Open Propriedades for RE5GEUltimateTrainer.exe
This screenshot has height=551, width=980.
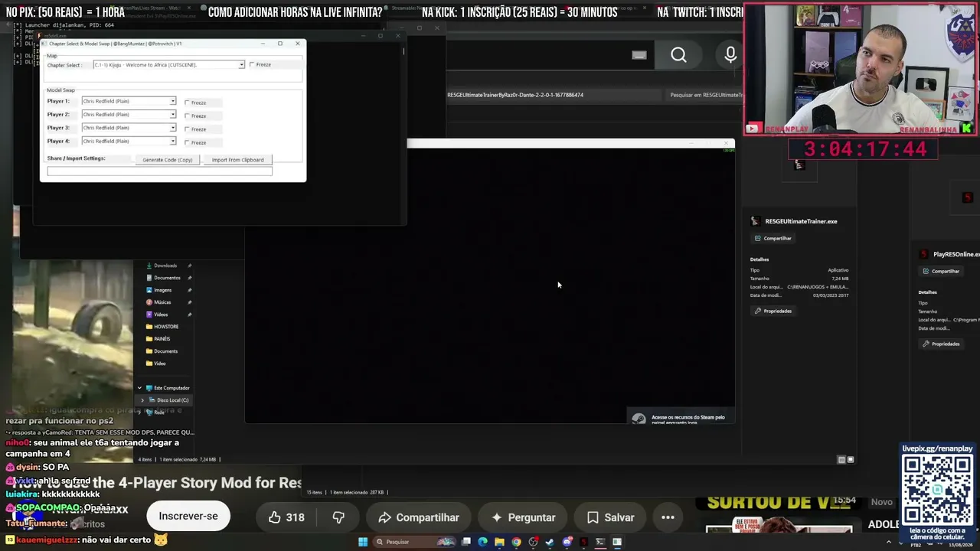[773, 311]
